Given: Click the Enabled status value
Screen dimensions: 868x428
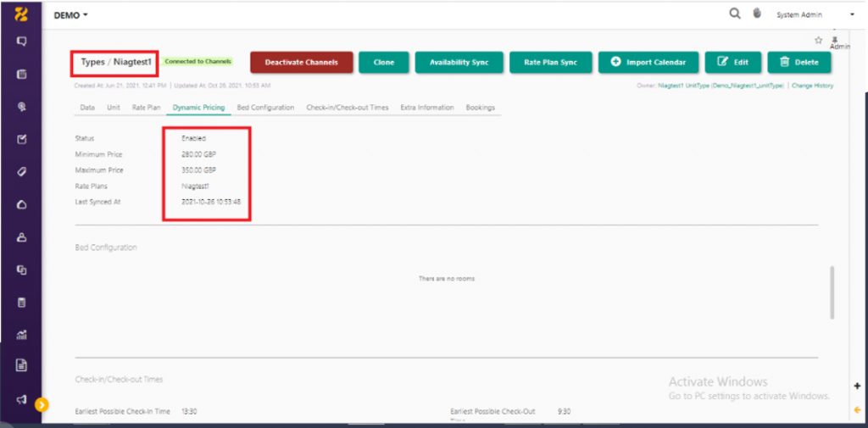Looking at the screenshot, I should (194, 138).
